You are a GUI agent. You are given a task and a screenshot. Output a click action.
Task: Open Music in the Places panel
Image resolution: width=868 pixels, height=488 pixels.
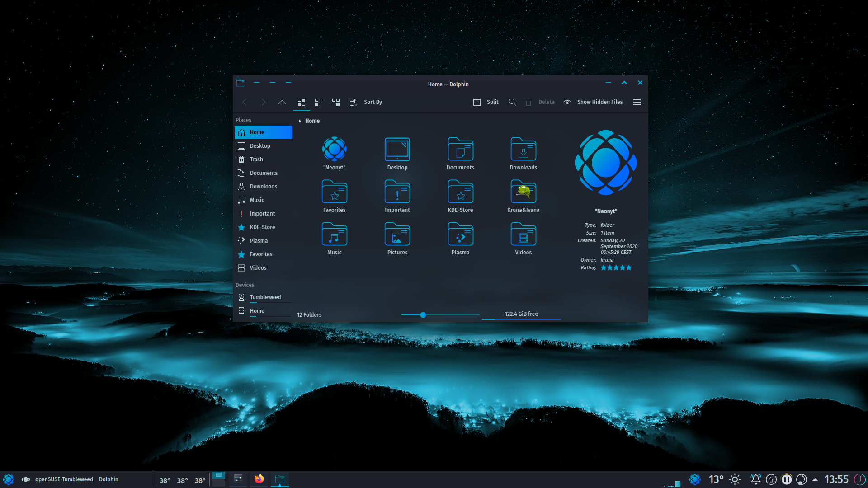click(x=264, y=200)
